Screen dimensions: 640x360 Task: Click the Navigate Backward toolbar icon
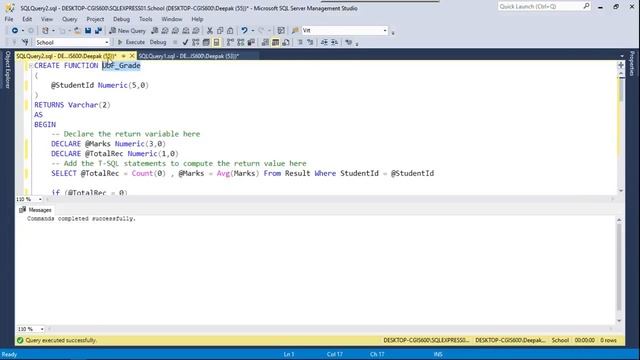(x=15, y=31)
